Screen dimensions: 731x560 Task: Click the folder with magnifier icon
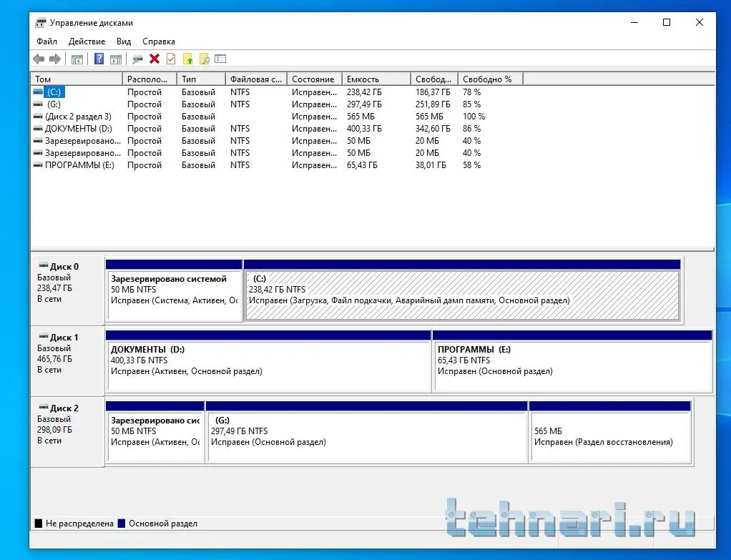pyautogui.click(x=205, y=59)
